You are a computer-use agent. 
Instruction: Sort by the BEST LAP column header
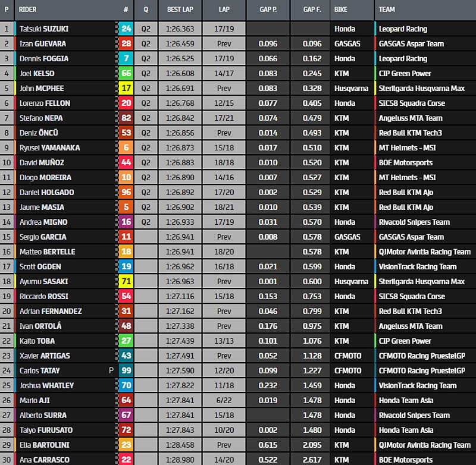pyautogui.click(x=178, y=10)
